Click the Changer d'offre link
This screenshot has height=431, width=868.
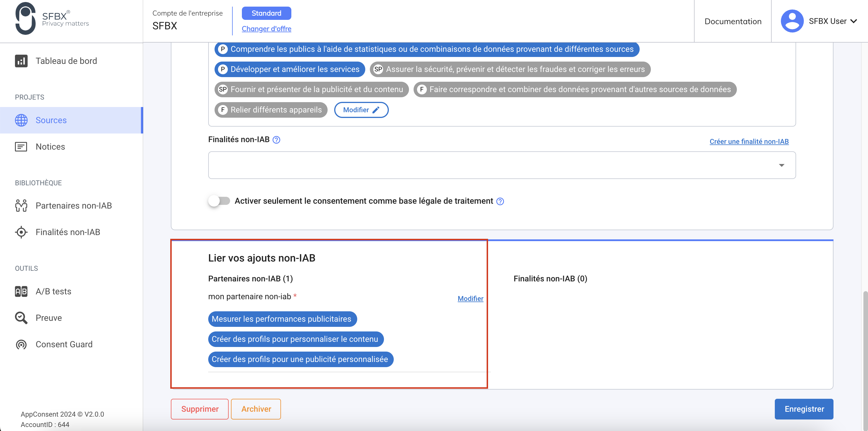tap(266, 29)
